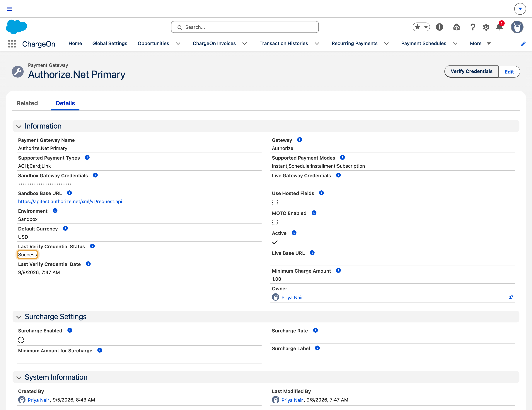The height and width of the screenshot is (410, 532).
Task: Show info for Sandbox Gateway Credentials
Action: point(95,175)
